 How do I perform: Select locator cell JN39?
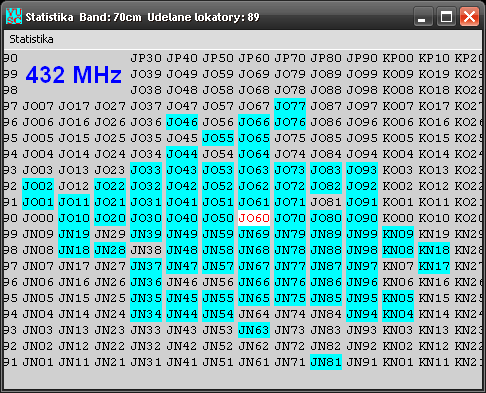[x=146, y=234]
